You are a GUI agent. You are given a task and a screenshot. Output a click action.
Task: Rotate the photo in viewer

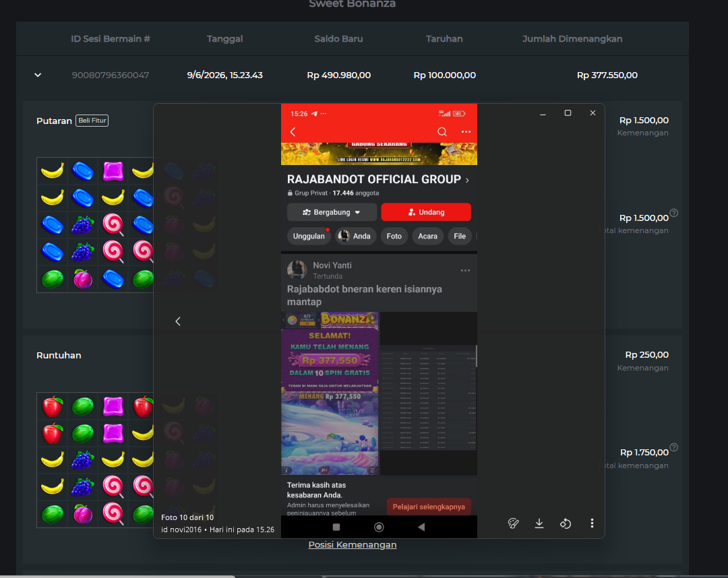coord(565,523)
